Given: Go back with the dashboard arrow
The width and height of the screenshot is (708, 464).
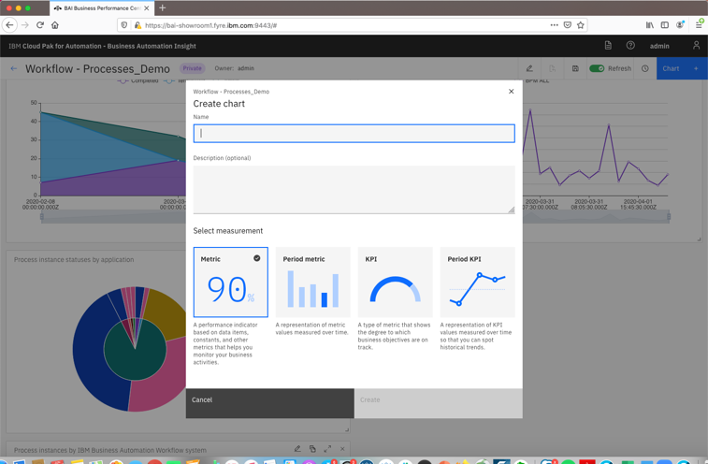Looking at the screenshot, I should pos(14,69).
